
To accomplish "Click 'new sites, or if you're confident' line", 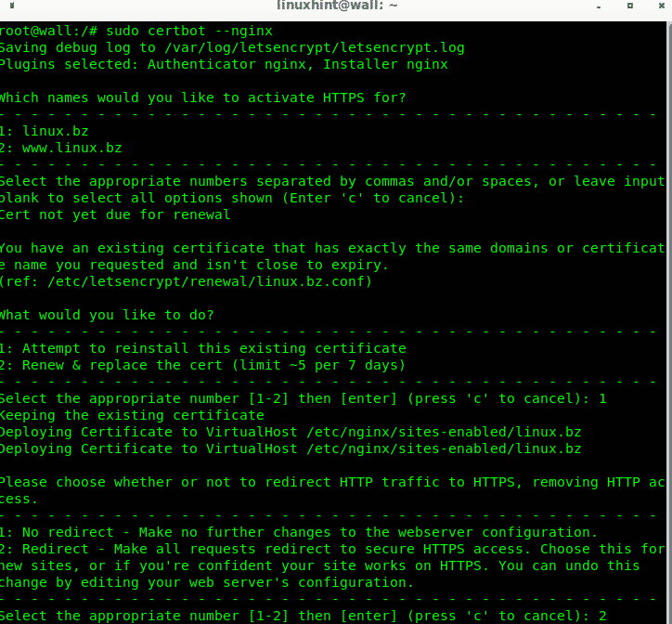I will point(319,566).
